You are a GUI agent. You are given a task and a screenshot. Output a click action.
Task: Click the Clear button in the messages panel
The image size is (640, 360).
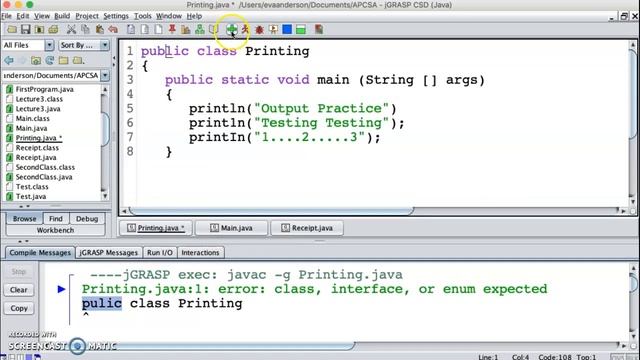[x=19, y=290]
